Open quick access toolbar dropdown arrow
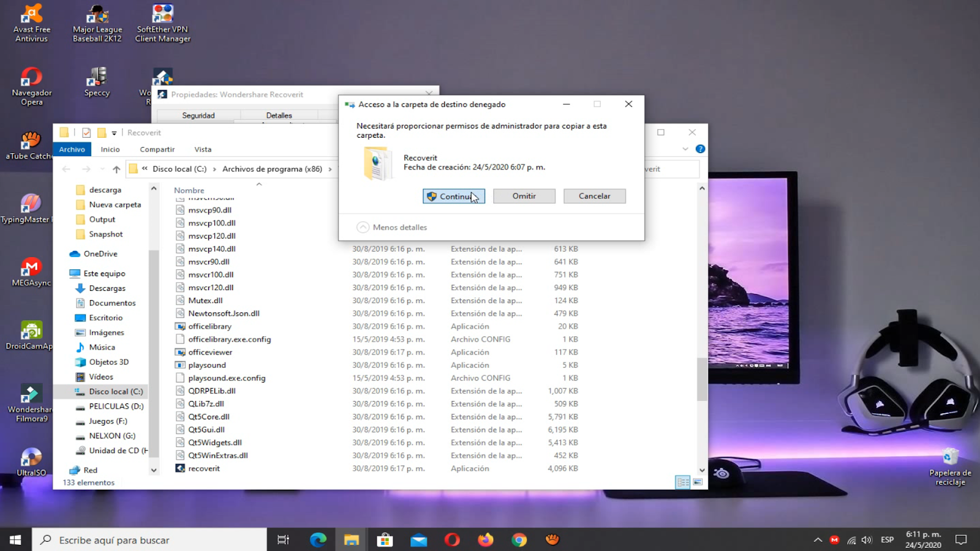The width and height of the screenshot is (980, 551). click(x=114, y=133)
